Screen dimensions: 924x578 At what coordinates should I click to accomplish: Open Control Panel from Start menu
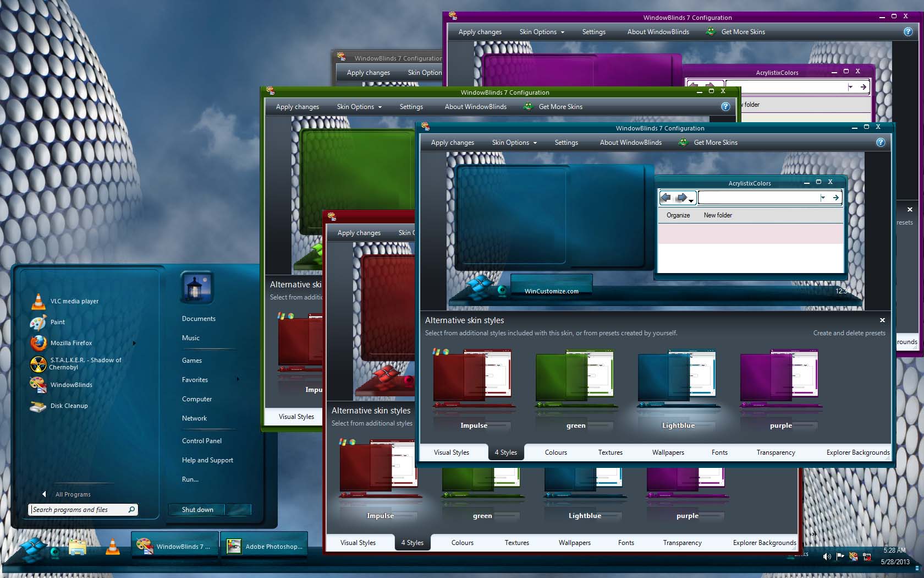click(202, 441)
